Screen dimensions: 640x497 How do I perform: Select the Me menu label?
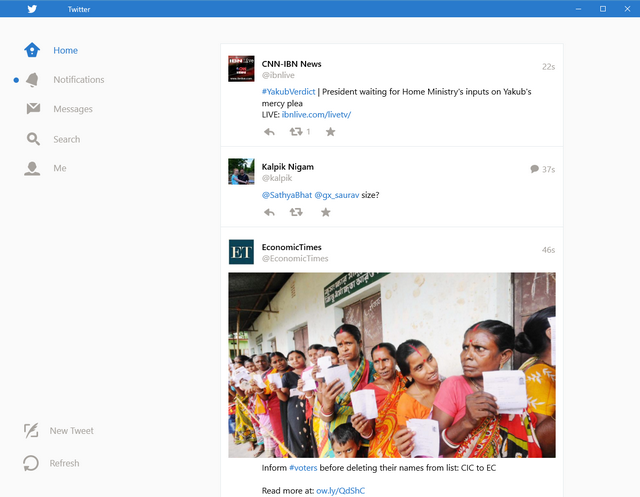tap(60, 168)
